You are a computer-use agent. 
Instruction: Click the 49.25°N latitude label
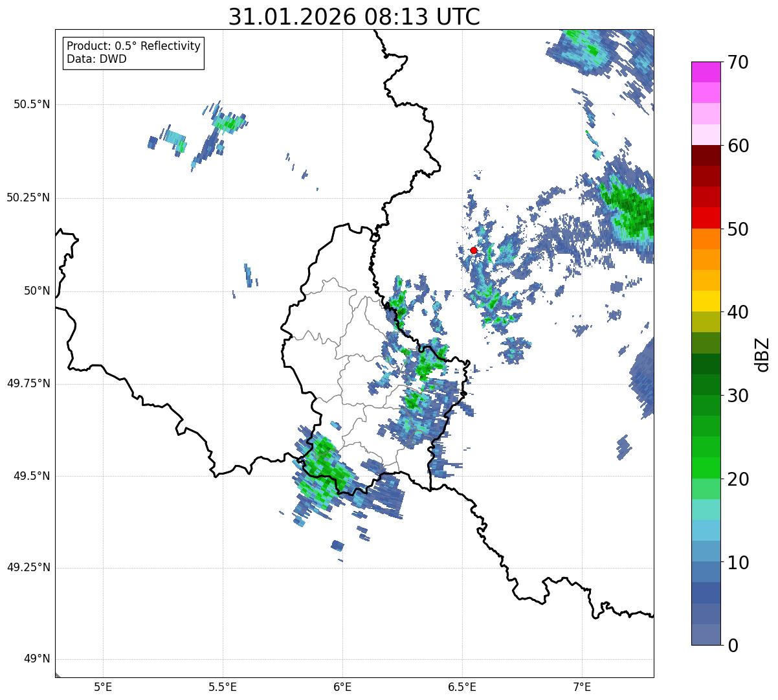click(28, 567)
